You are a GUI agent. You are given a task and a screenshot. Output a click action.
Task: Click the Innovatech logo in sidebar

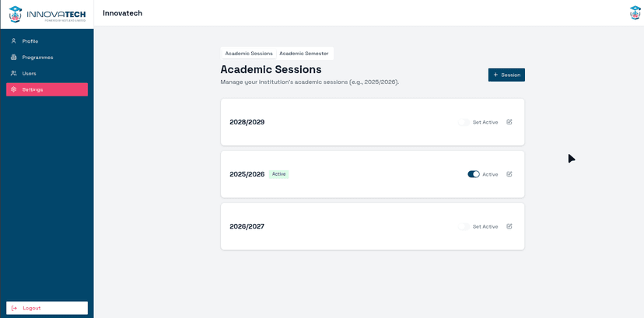(47, 14)
